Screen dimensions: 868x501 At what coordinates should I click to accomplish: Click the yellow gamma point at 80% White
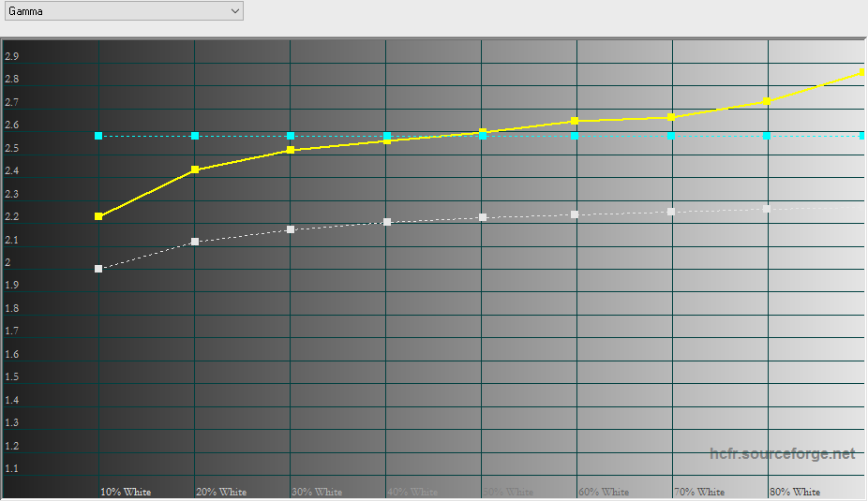(x=767, y=101)
